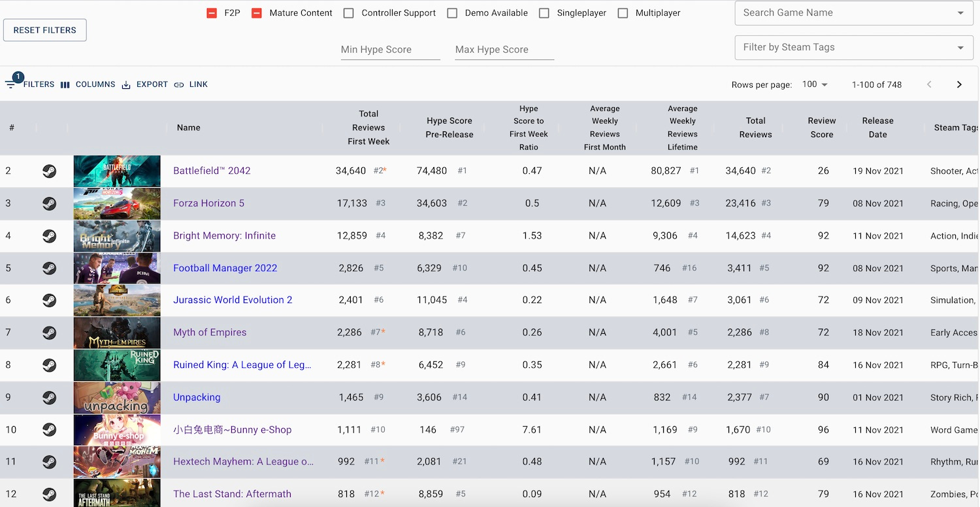Image resolution: width=980 pixels, height=507 pixels.
Task: Sort by Hype Score to First Week Ratio
Action: click(x=529, y=128)
